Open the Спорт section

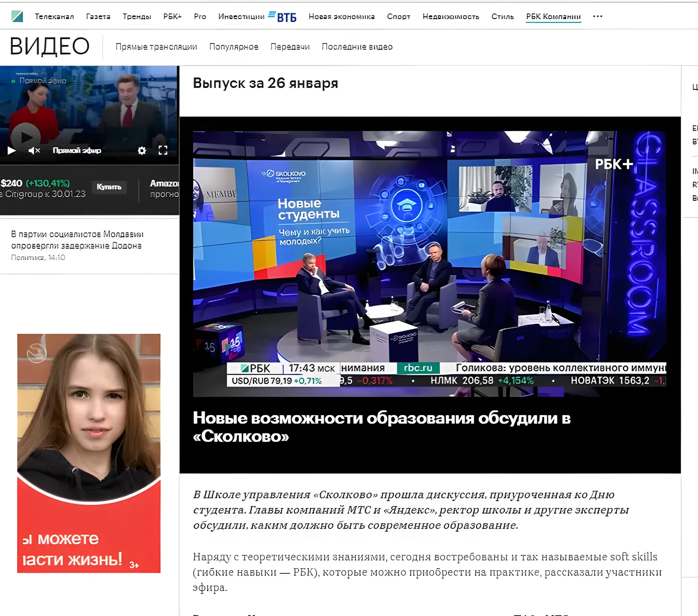(399, 17)
